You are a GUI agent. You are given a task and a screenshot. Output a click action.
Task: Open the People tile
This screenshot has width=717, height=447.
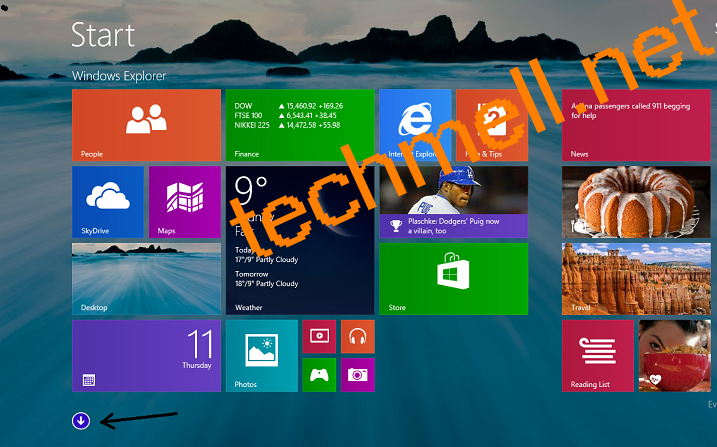pos(146,125)
